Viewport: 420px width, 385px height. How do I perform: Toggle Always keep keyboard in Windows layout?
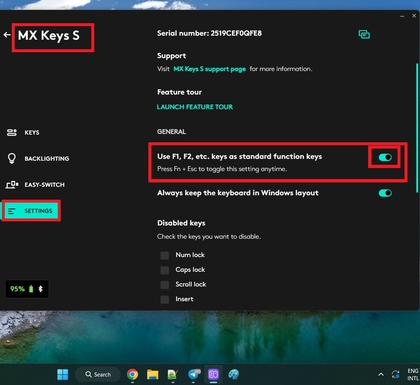[x=385, y=193]
